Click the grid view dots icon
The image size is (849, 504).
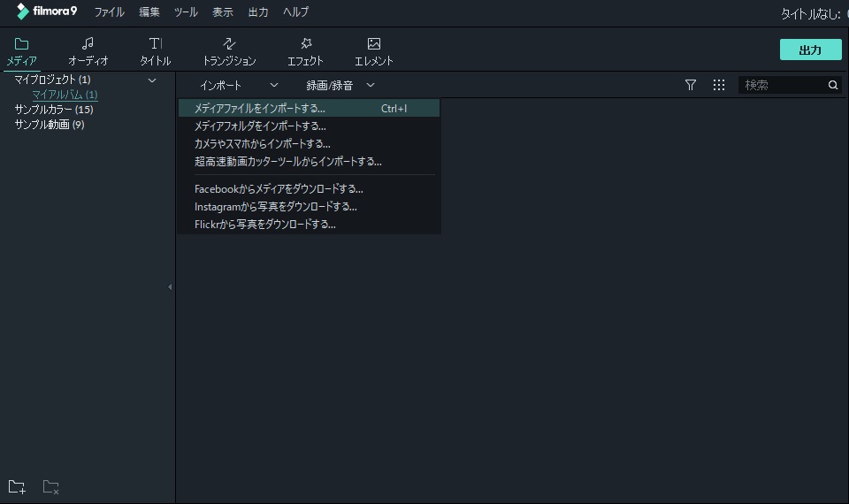pyautogui.click(x=719, y=85)
